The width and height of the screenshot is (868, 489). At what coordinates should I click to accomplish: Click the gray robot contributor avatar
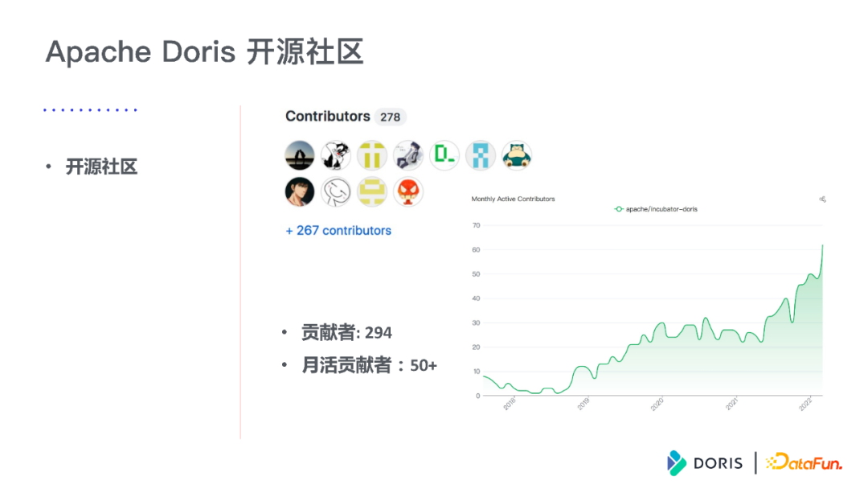(408, 154)
